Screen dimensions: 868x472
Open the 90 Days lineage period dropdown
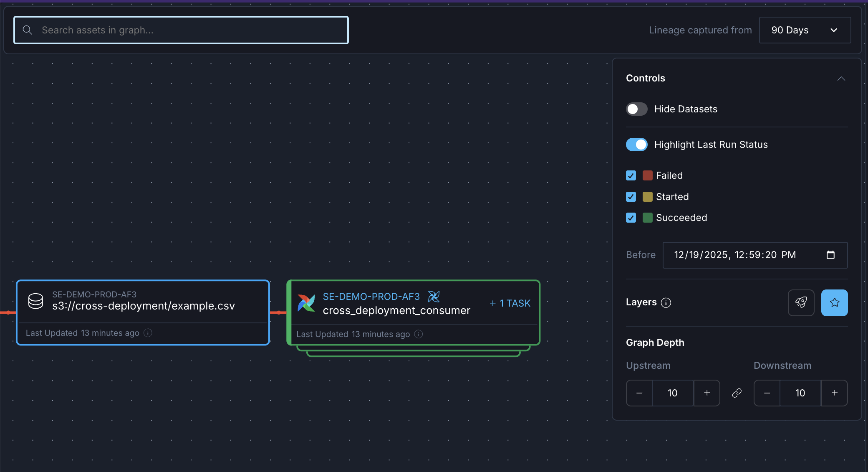coord(805,30)
